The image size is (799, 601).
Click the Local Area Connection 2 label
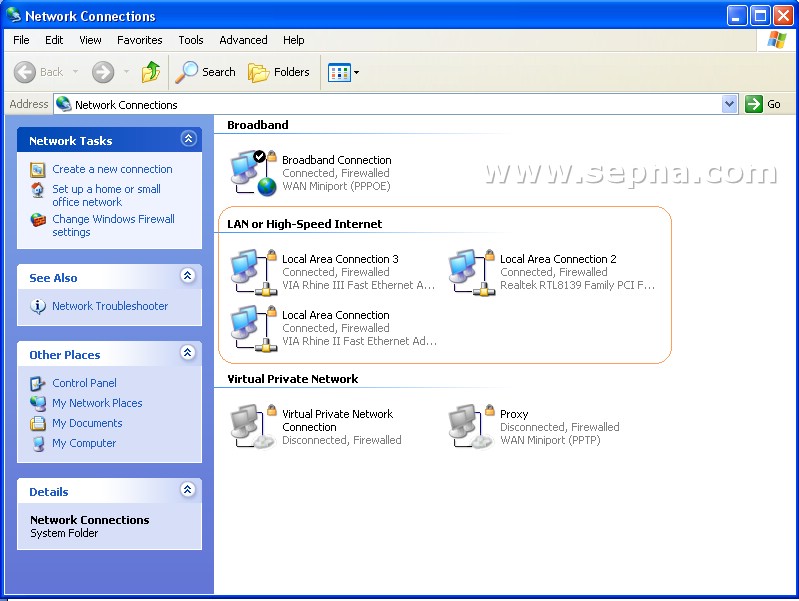(558, 259)
